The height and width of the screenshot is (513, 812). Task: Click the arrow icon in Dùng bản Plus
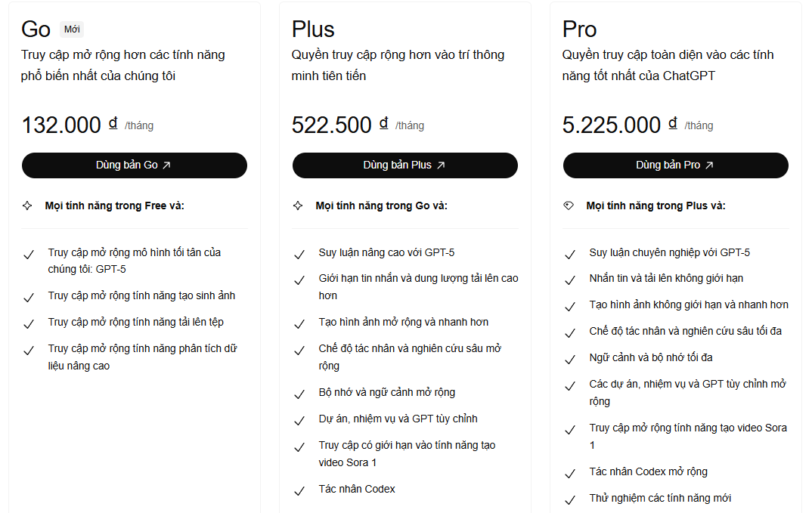[441, 165]
